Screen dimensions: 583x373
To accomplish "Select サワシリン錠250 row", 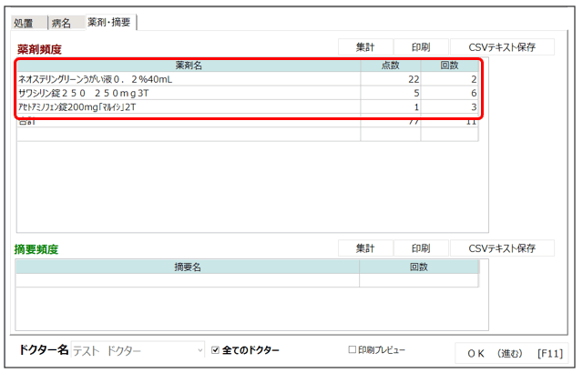I will [248, 93].
